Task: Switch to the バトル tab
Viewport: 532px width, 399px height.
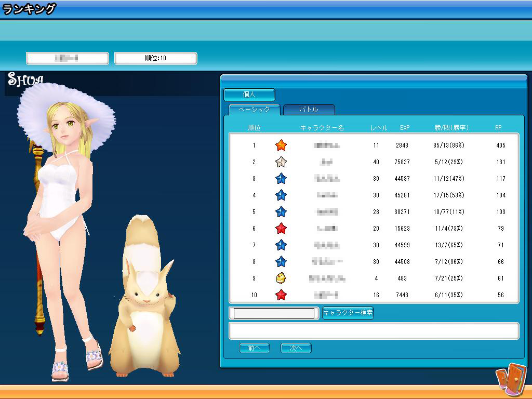Action: coord(309,110)
